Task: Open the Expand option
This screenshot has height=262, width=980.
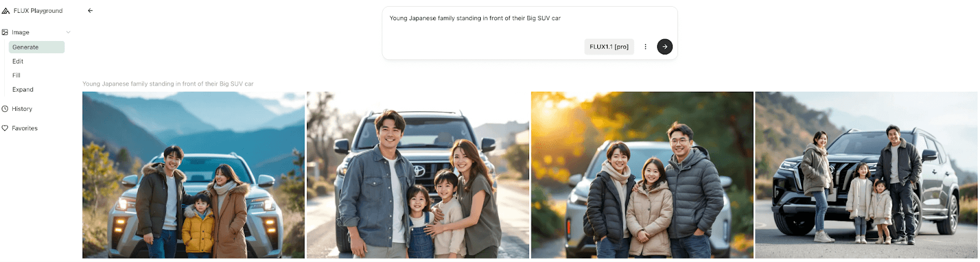Action: [x=23, y=89]
